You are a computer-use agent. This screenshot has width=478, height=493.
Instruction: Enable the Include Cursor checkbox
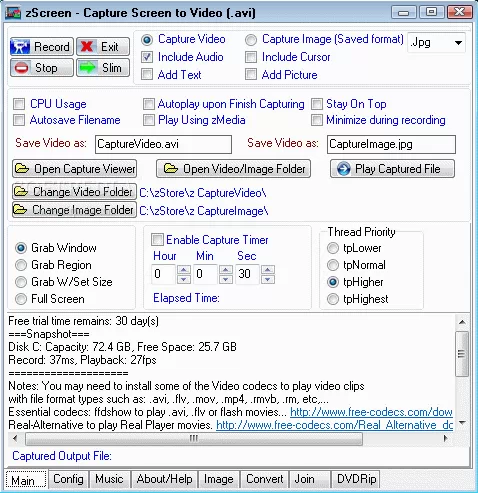point(251,57)
